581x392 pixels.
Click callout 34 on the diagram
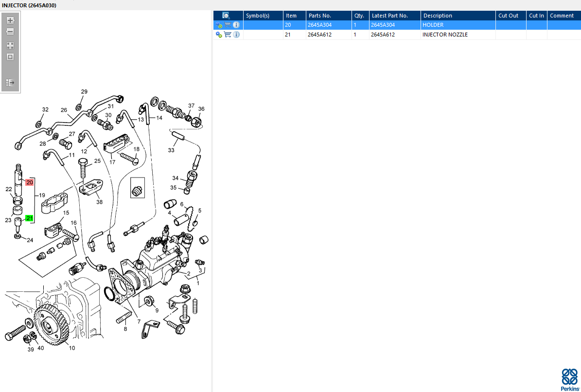coord(175,178)
